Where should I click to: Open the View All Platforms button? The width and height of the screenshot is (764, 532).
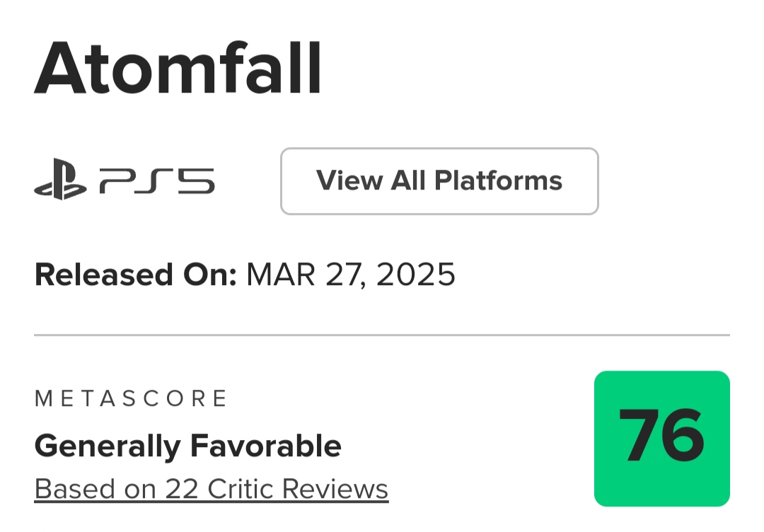439,181
